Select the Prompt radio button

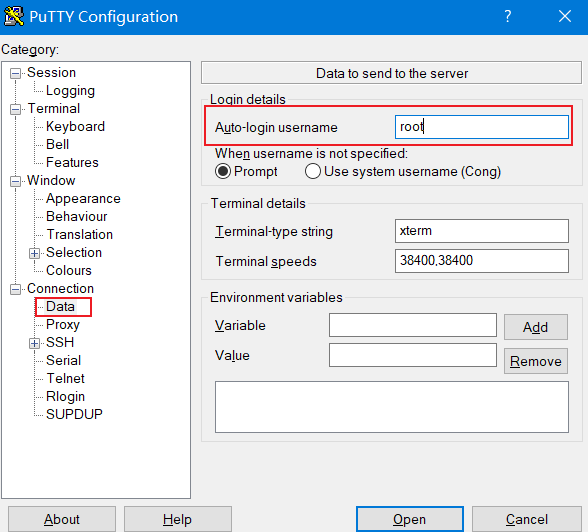(223, 171)
